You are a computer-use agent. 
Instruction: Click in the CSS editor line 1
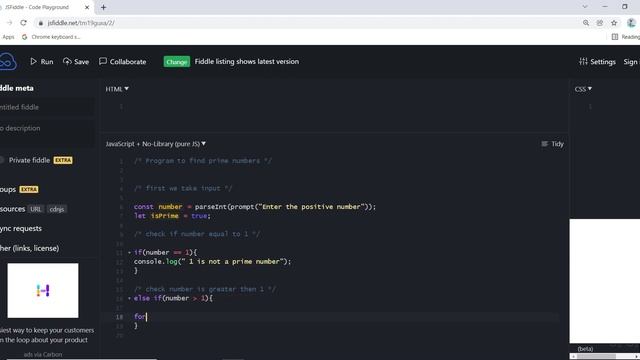click(616, 107)
